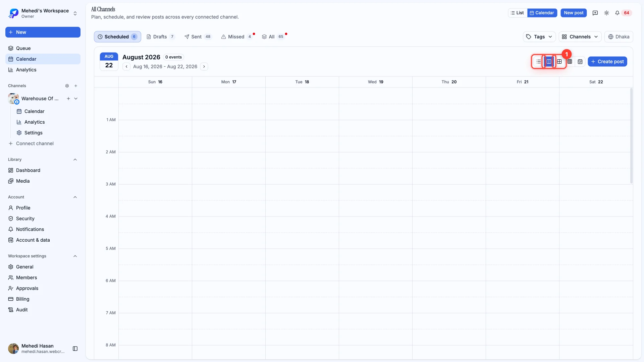Select the Drafts tab
The image size is (644, 362).
[160, 37]
